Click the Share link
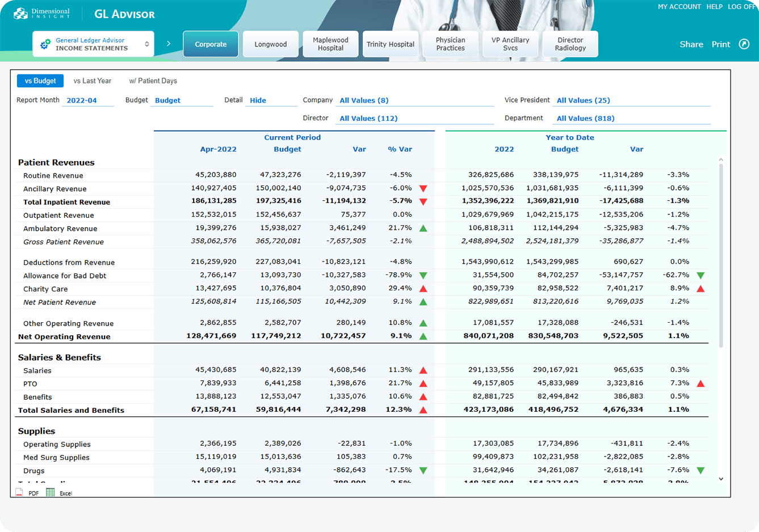 [x=691, y=44]
